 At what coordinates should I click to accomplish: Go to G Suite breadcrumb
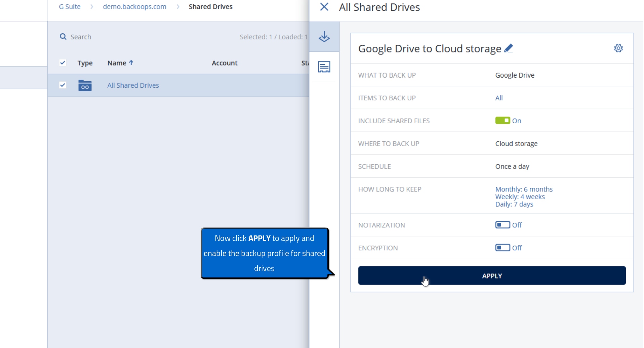click(x=70, y=7)
